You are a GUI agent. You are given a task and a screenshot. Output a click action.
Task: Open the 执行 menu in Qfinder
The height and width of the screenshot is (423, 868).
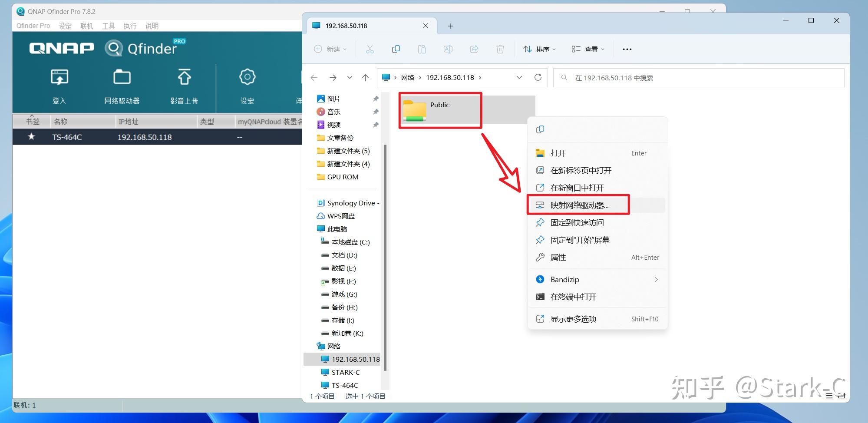130,26
